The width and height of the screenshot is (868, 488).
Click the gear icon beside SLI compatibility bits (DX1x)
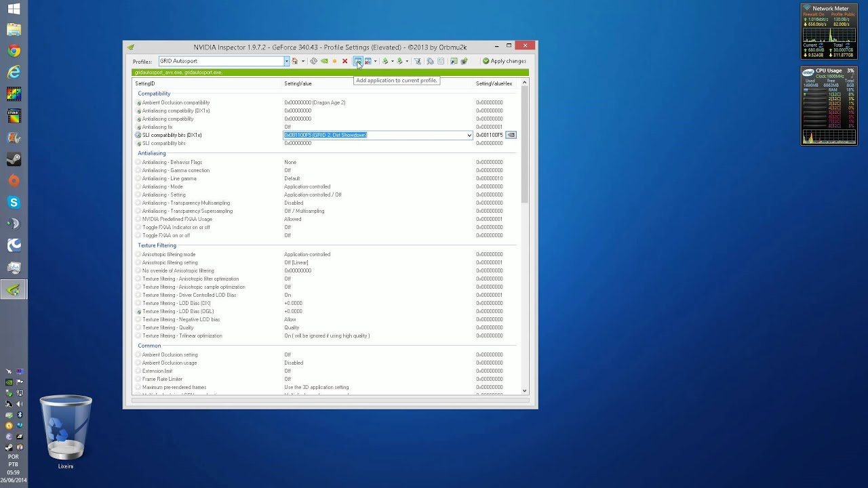point(138,135)
